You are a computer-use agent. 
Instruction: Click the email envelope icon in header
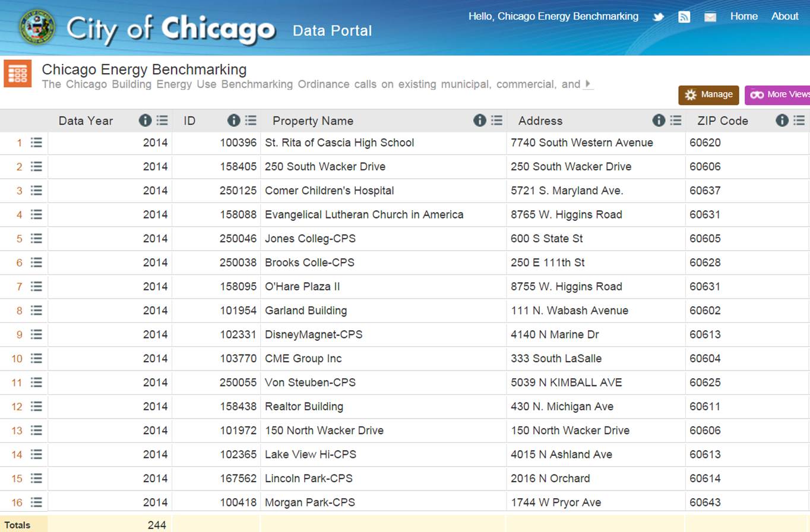click(710, 17)
